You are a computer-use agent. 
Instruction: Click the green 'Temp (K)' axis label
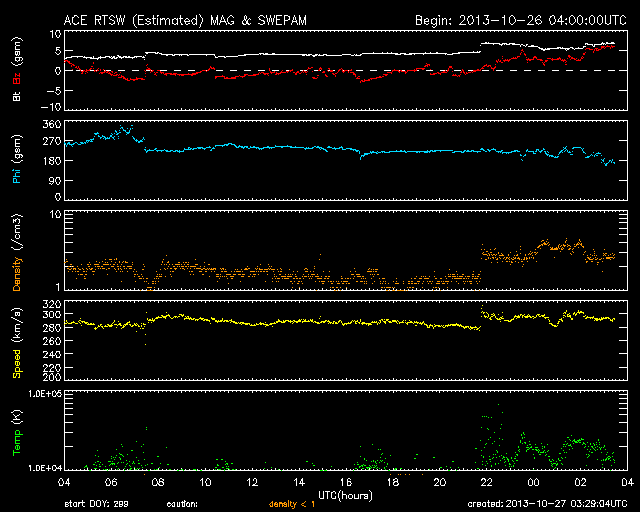click(17, 432)
